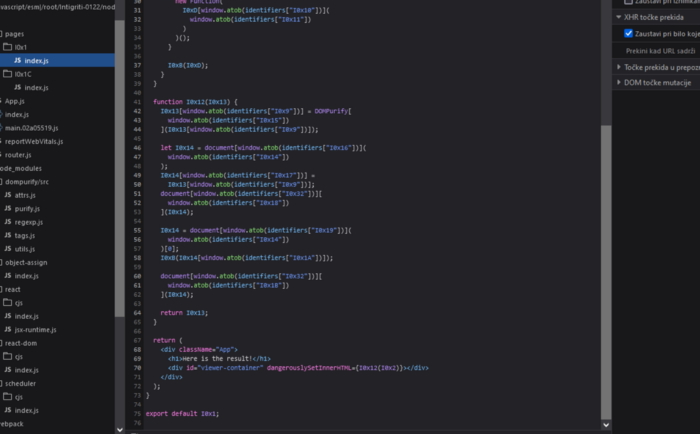Uncheck the "Zaustavi pri bilo koje" checkbox
The height and width of the screenshot is (434, 700).
[628, 33]
